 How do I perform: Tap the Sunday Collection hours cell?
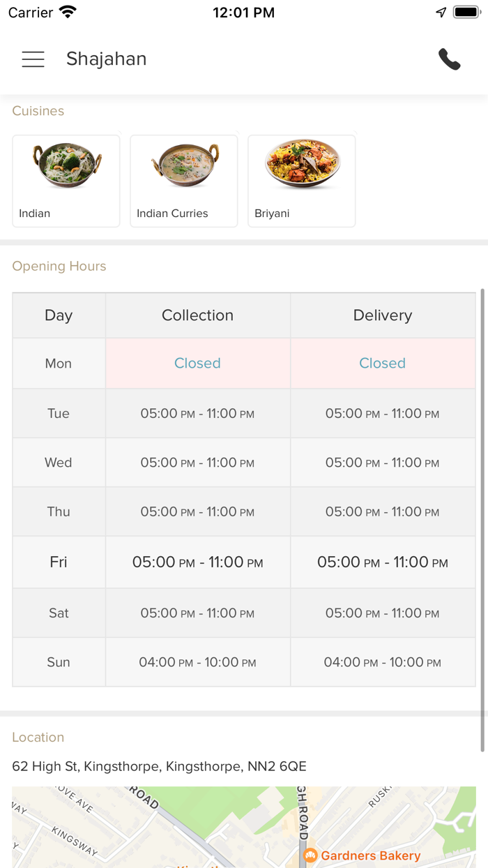pos(197,662)
